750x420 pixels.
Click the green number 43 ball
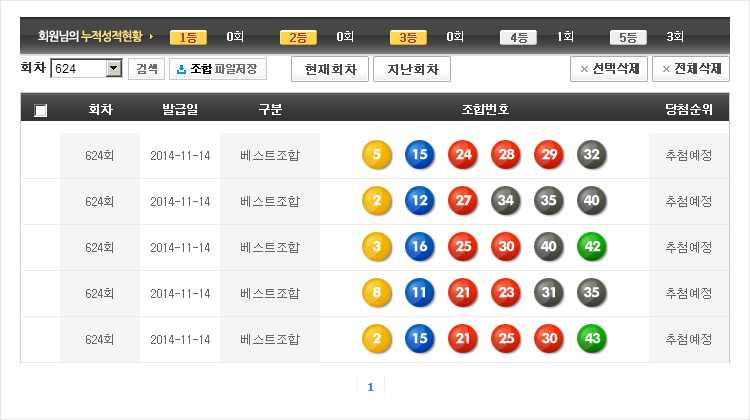[592, 339]
